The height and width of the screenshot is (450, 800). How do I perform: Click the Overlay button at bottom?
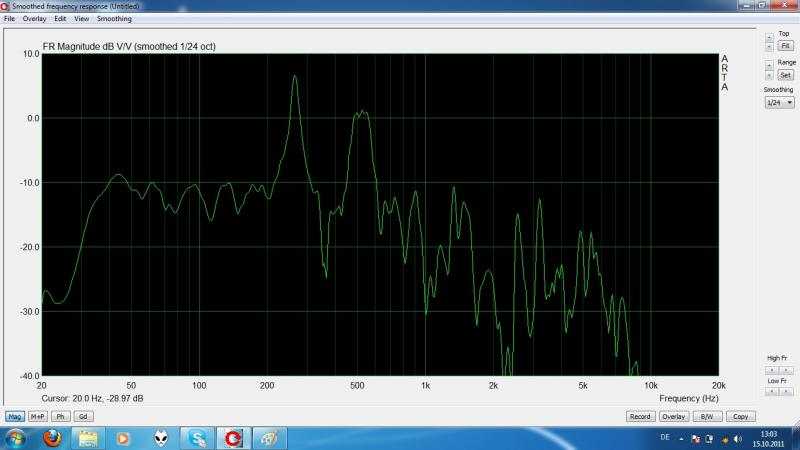[x=673, y=416]
